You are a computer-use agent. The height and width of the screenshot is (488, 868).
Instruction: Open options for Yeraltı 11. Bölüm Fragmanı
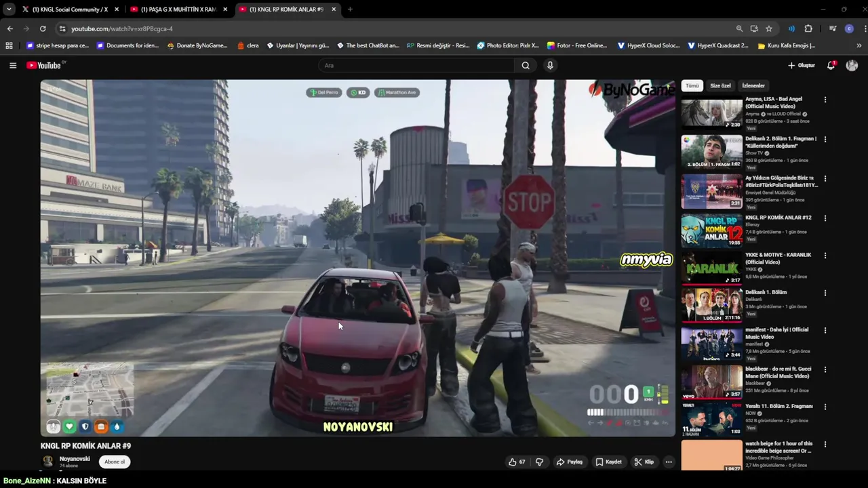[825, 407]
